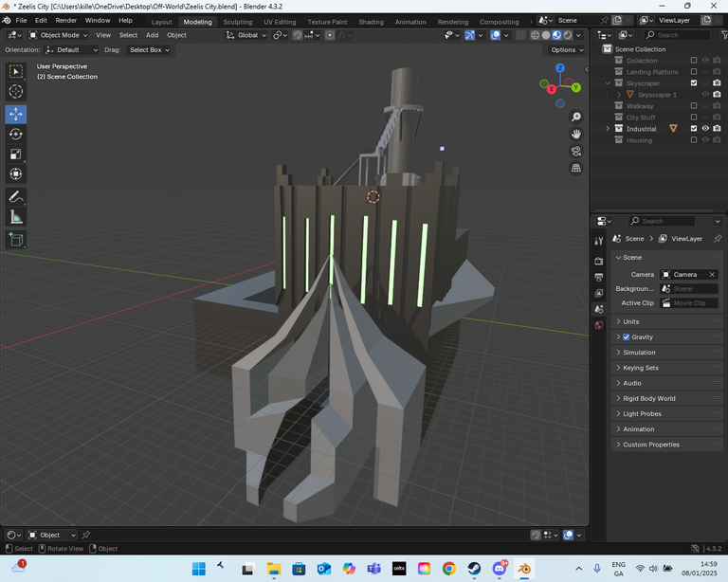Viewport: 728px width, 582px height.
Task: Open the Sculpting workspace tab
Action: [x=238, y=22]
